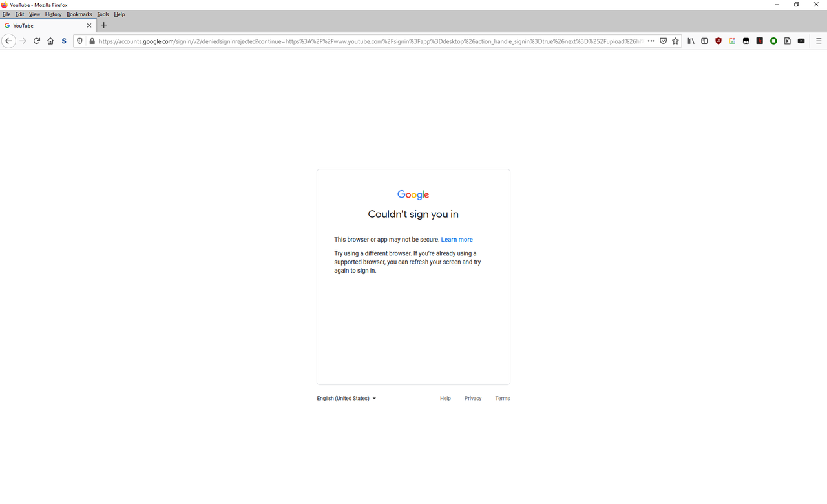Close the YouTube tab
This screenshot has width=827, height=504.
point(89,26)
